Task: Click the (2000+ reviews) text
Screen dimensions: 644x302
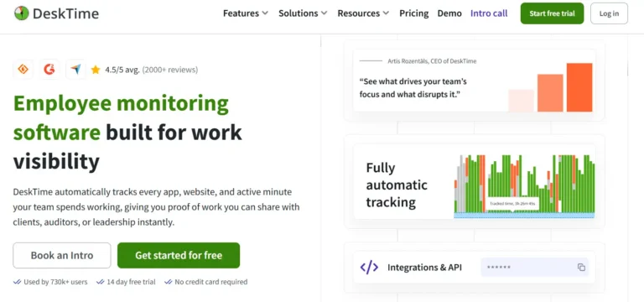Action: (x=170, y=70)
